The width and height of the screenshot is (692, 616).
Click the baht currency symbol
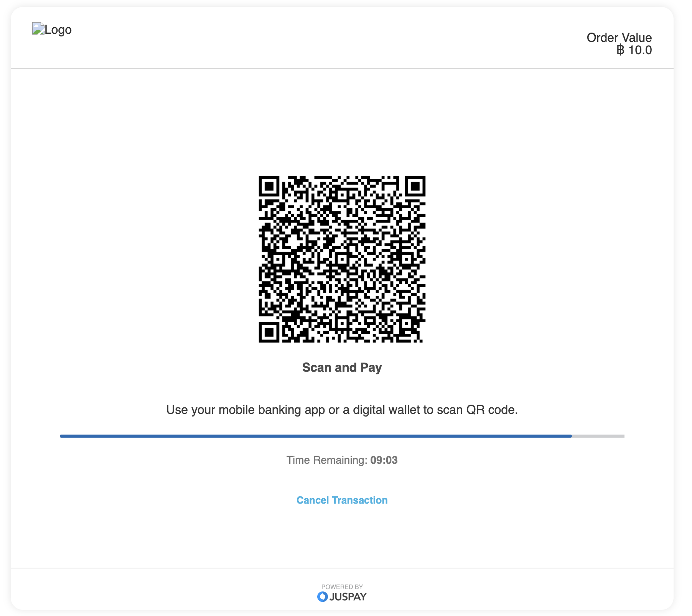(620, 50)
